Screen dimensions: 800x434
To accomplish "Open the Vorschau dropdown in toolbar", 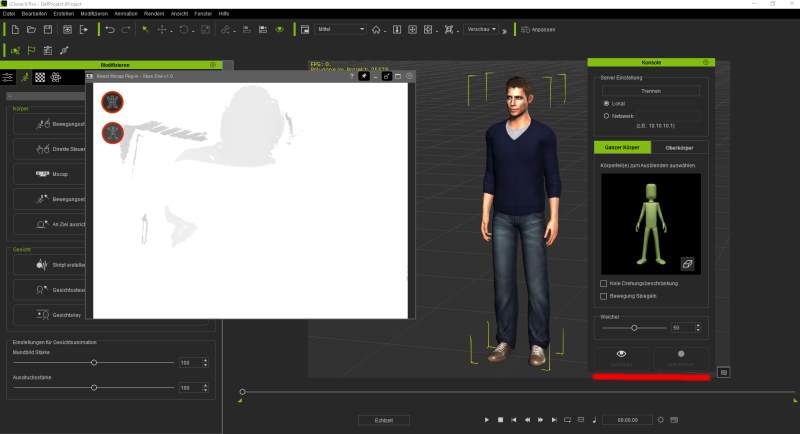I will click(x=482, y=30).
